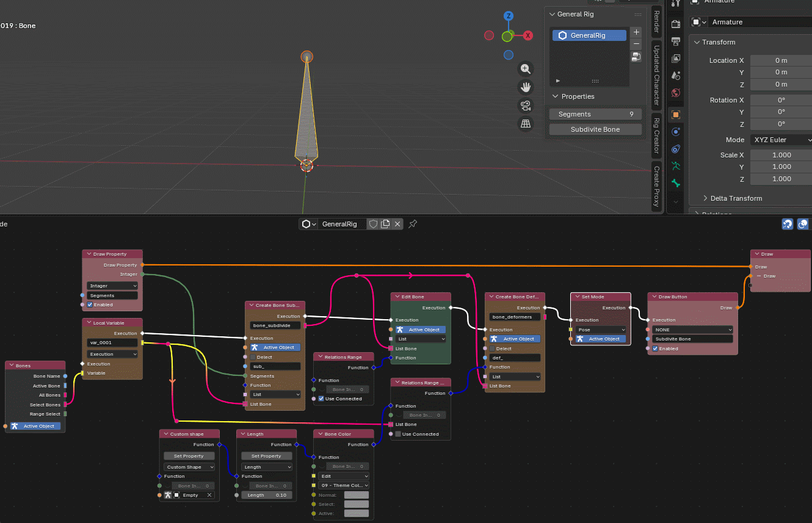Viewport: 812px width, 523px height.
Task: Toggle fake user shield for GeneralRig
Action: coord(373,224)
